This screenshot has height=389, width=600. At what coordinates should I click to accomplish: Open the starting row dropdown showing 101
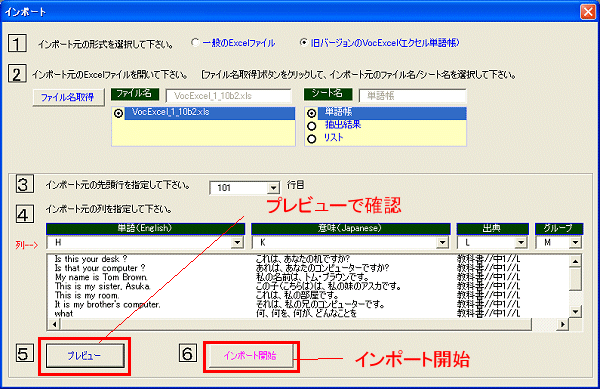pyautogui.click(x=273, y=188)
